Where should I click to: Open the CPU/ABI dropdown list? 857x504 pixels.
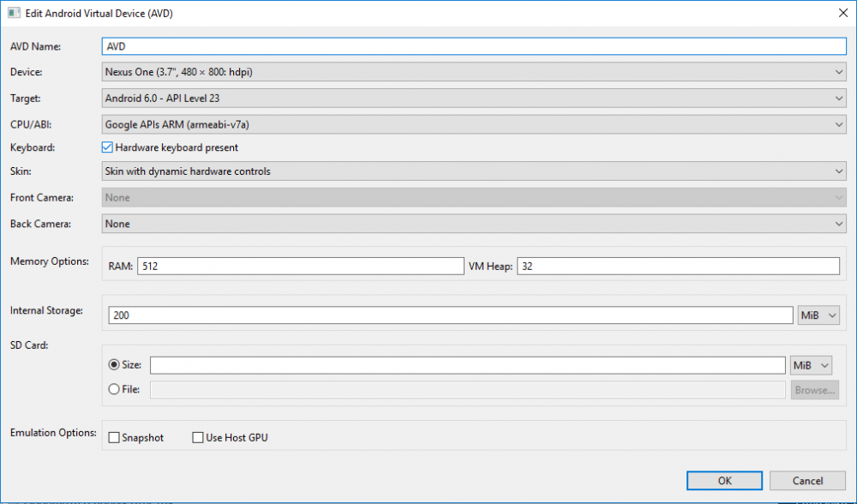(474, 124)
